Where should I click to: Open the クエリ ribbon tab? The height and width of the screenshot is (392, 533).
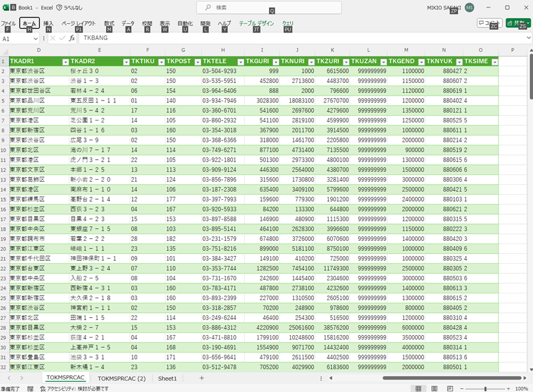click(288, 23)
